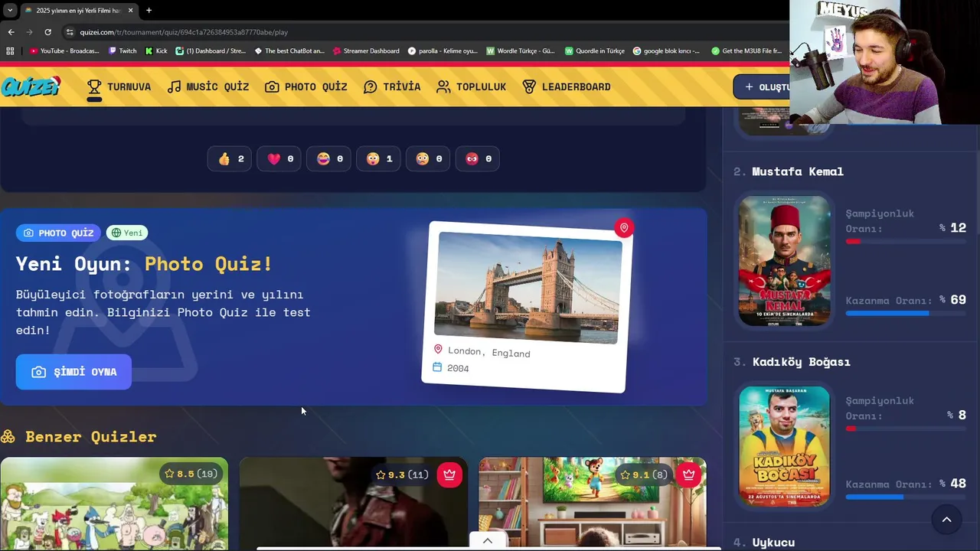This screenshot has height=551, width=980.
Task: Open the Kadıköy Boğası movie poster
Action: [784, 446]
